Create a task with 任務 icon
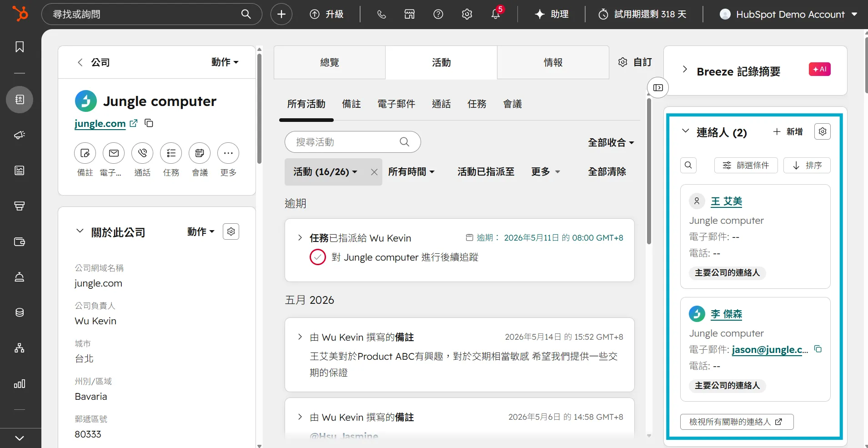868x448 pixels. coord(171,153)
